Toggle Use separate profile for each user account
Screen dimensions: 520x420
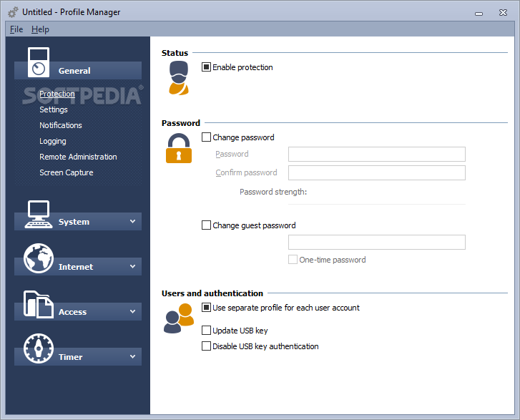[x=206, y=308]
